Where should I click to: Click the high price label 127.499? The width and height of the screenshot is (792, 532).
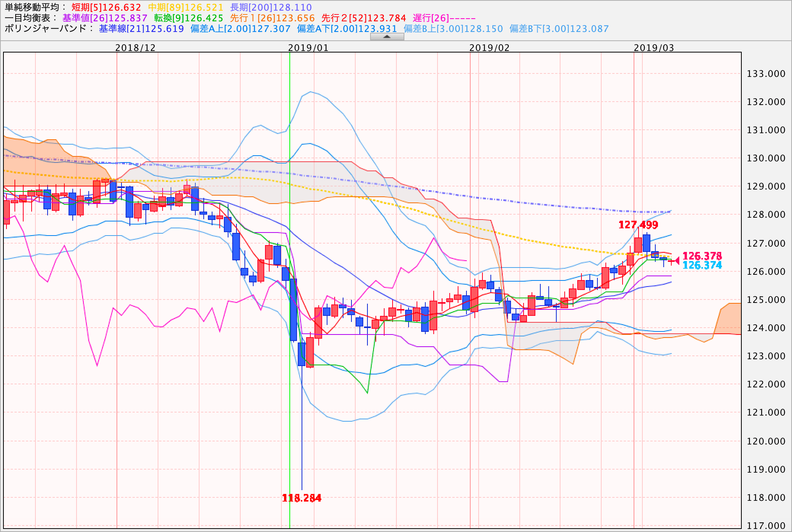[638, 225]
